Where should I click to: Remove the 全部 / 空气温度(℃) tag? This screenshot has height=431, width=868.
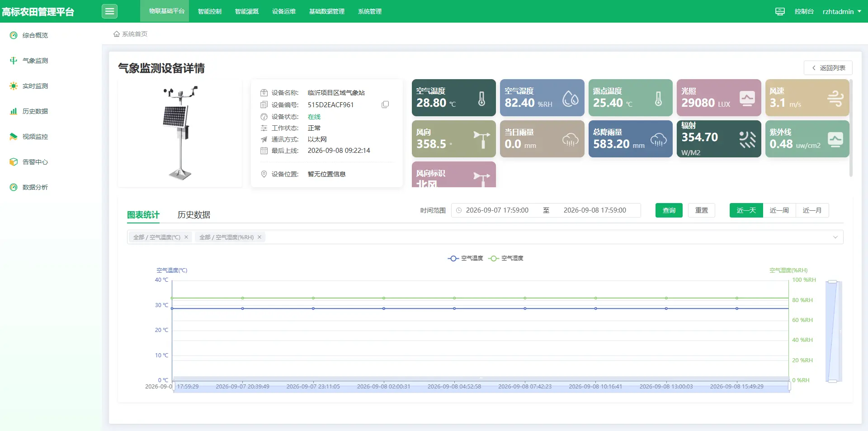tap(186, 237)
